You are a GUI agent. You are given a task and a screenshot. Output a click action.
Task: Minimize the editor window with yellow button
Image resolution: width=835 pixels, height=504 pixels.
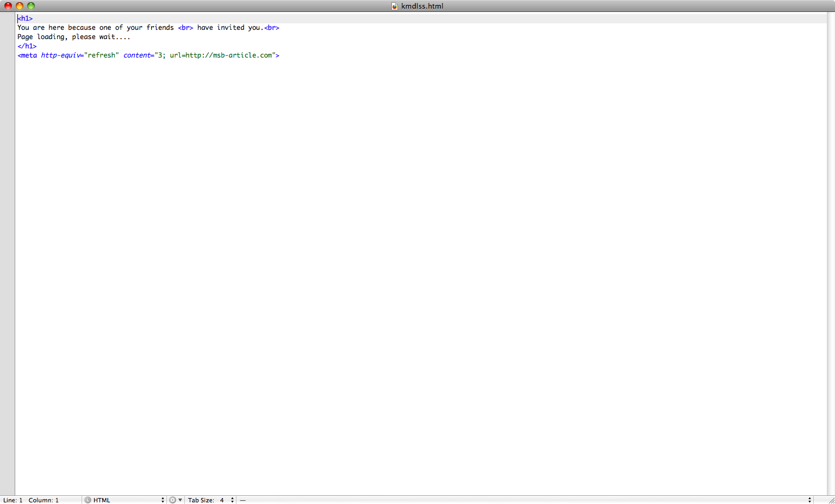20,6
